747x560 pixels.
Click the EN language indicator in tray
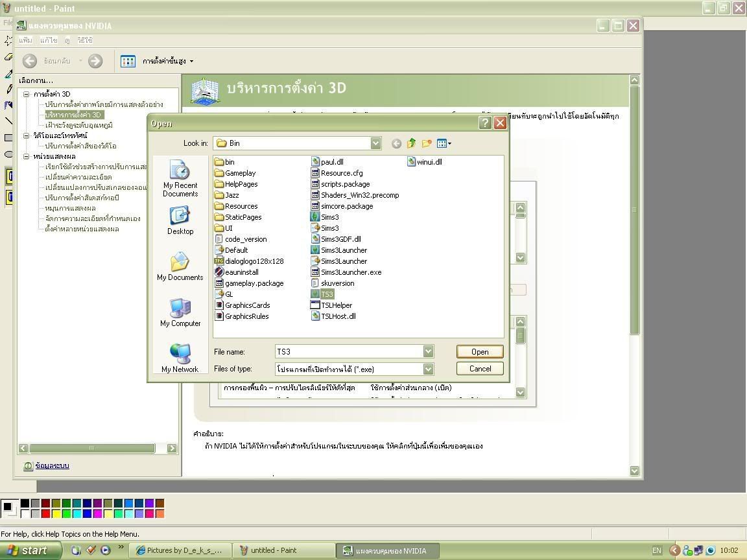656,550
